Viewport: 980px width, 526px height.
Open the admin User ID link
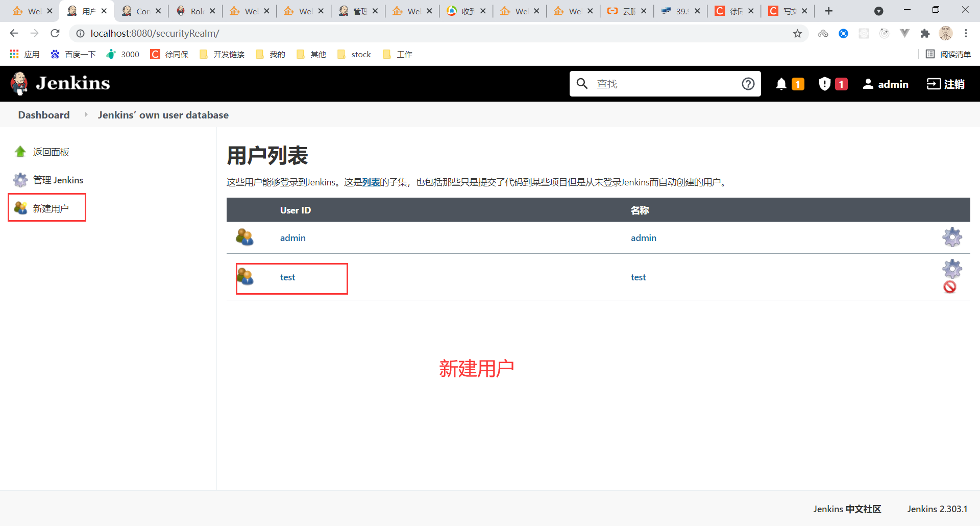[293, 238]
